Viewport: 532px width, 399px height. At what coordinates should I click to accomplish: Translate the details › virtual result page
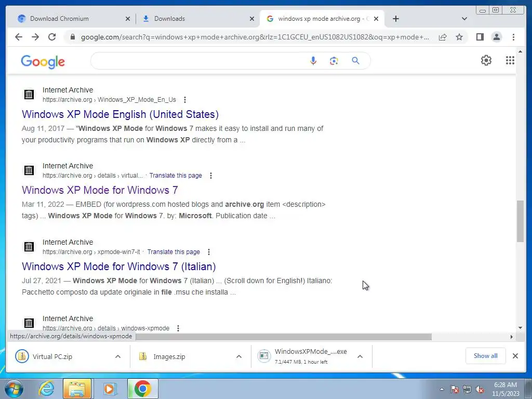coord(176,176)
